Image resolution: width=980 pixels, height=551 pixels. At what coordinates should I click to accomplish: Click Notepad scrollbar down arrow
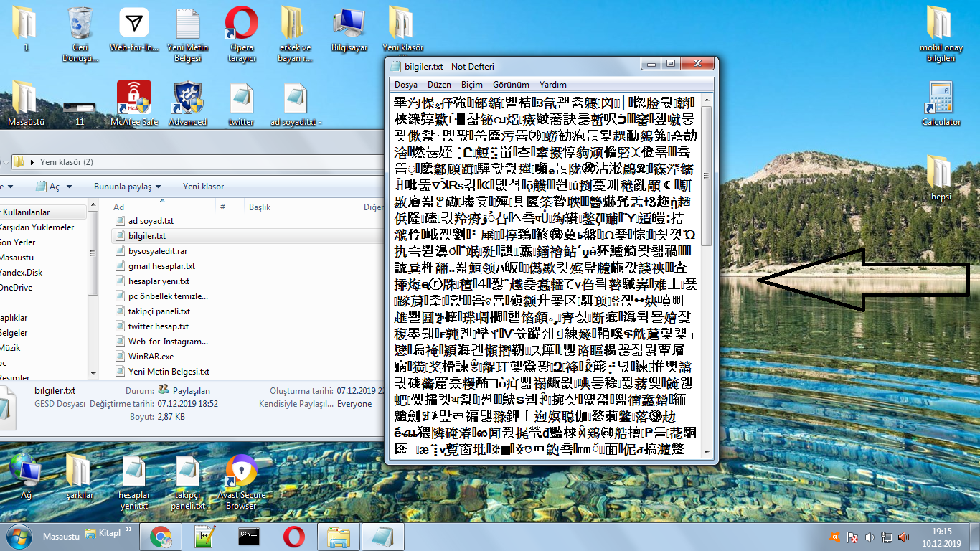click(707, 453)
